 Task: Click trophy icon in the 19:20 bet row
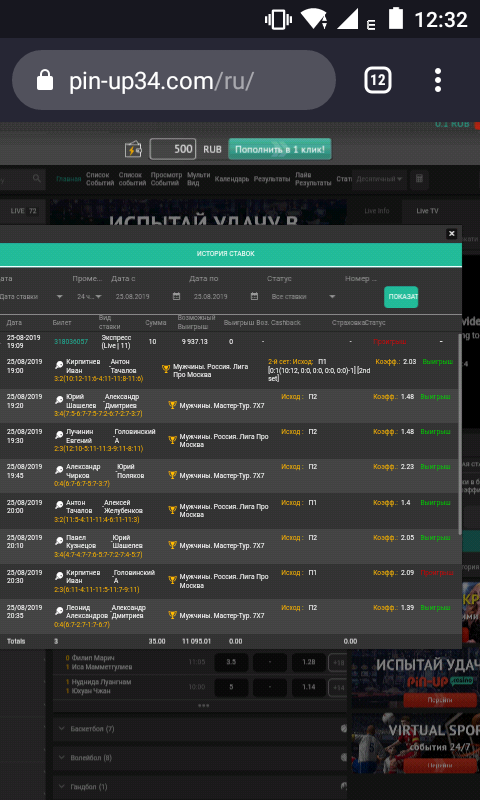tap(172, 405)
